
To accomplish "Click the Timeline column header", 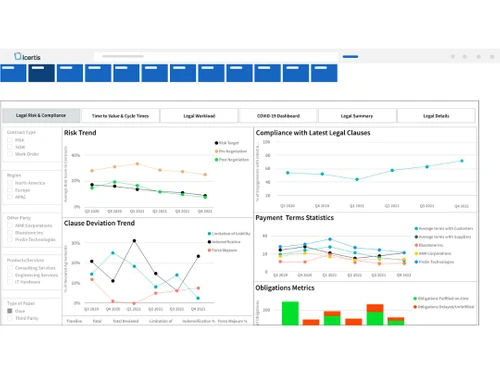I will [74, 321].
